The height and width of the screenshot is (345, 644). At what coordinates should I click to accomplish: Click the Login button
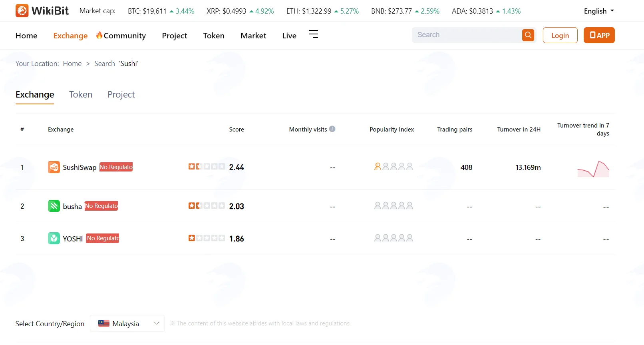click(x=560, y=35)
